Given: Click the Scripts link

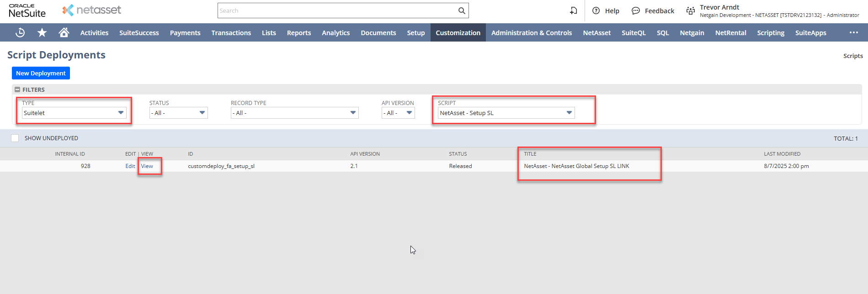Looking at the screenshot, I should [x=853, y=56].
